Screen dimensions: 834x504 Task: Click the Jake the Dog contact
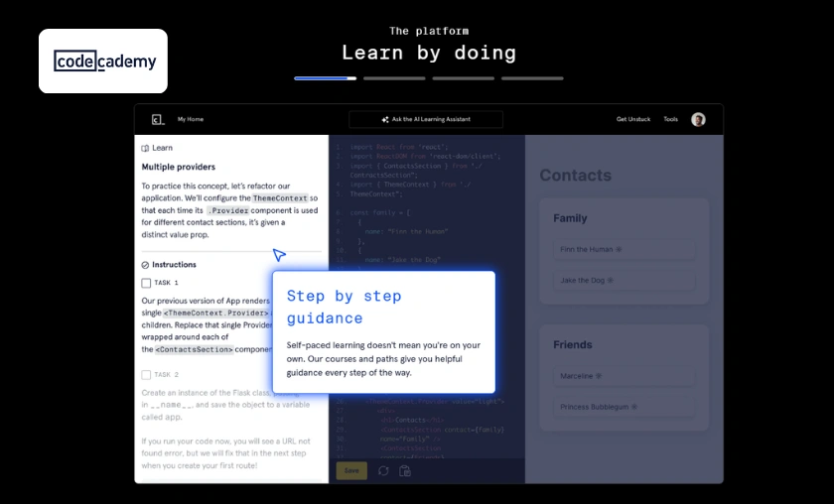point(624,280)
